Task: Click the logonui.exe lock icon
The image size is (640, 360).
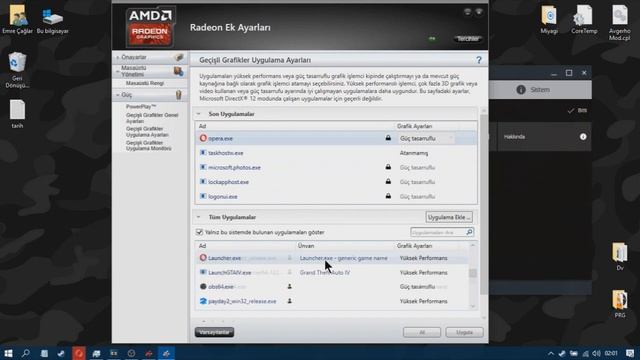Action: (388, 196)
